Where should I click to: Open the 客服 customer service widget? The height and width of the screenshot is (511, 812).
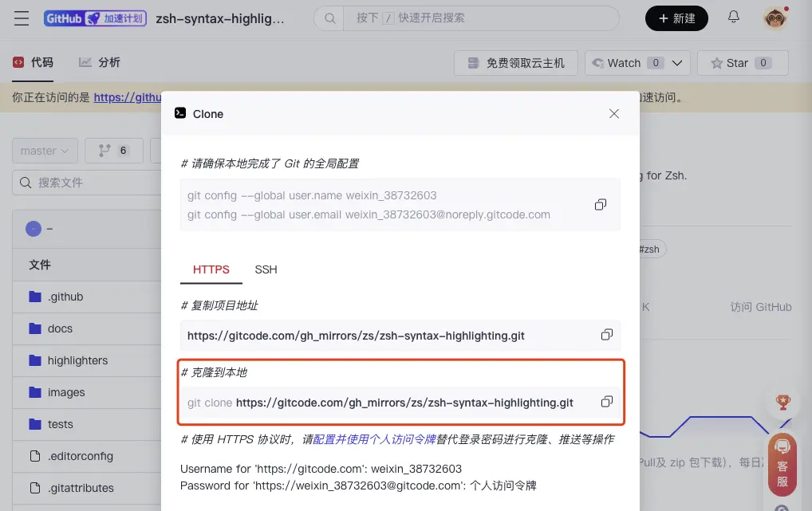tap(782, 466)
